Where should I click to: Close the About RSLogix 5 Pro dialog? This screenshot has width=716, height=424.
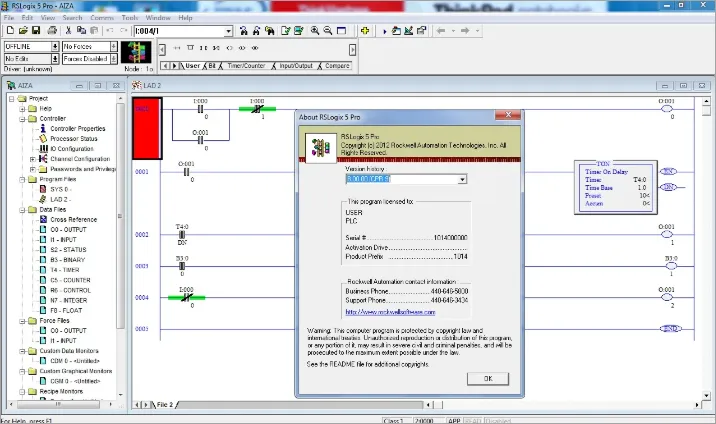tap(508, 115)
